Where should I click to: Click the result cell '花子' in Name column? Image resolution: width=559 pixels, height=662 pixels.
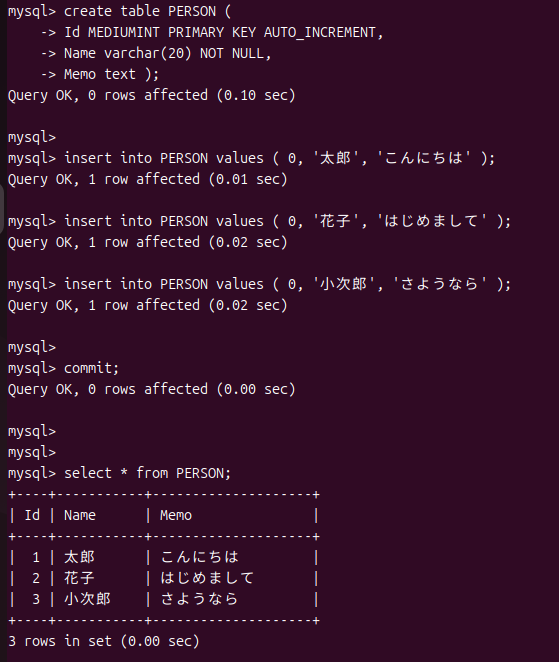pos(79,578)
